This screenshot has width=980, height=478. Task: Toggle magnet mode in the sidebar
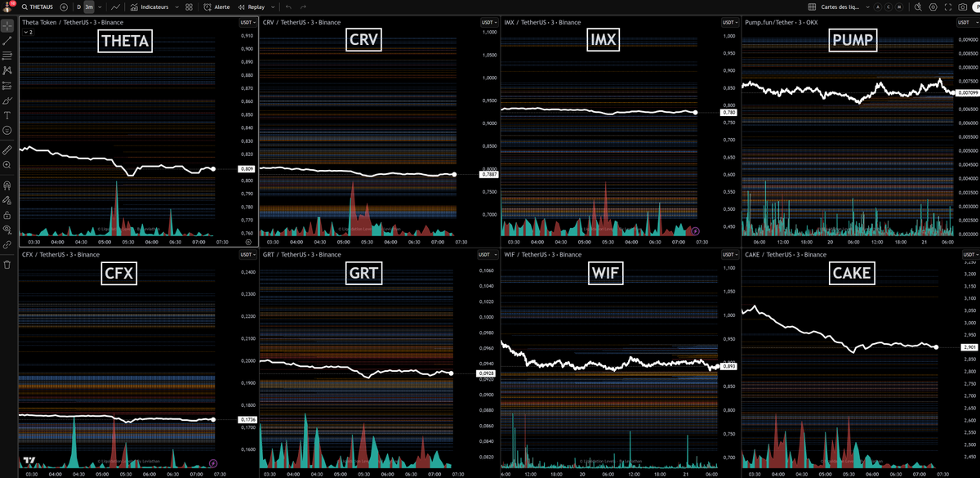(7, 185)
